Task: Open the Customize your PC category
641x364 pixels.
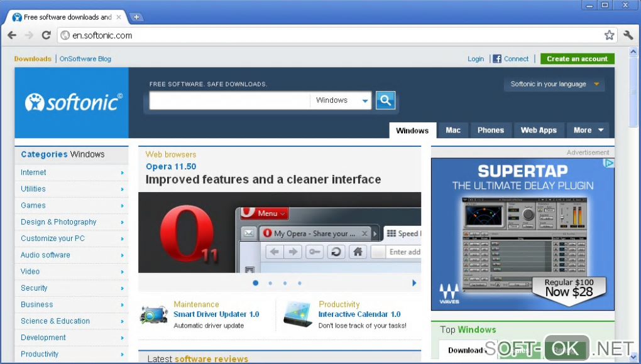Action: (53, 238)
